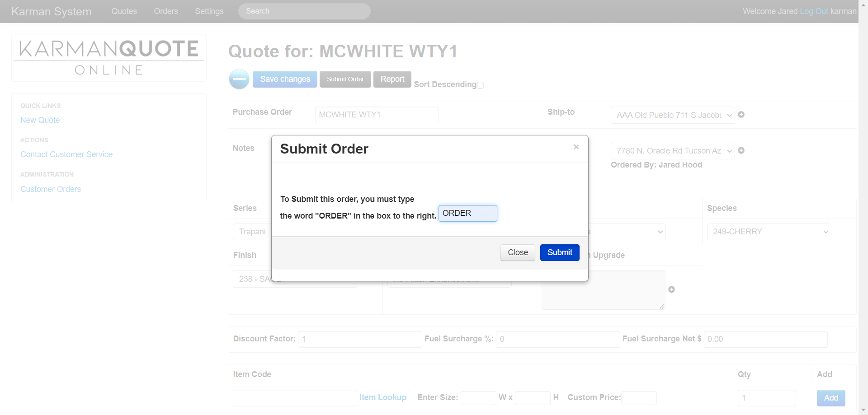Click plus icon beside Ship-to dropdown
Screen dimensions: 868x415
741,115
